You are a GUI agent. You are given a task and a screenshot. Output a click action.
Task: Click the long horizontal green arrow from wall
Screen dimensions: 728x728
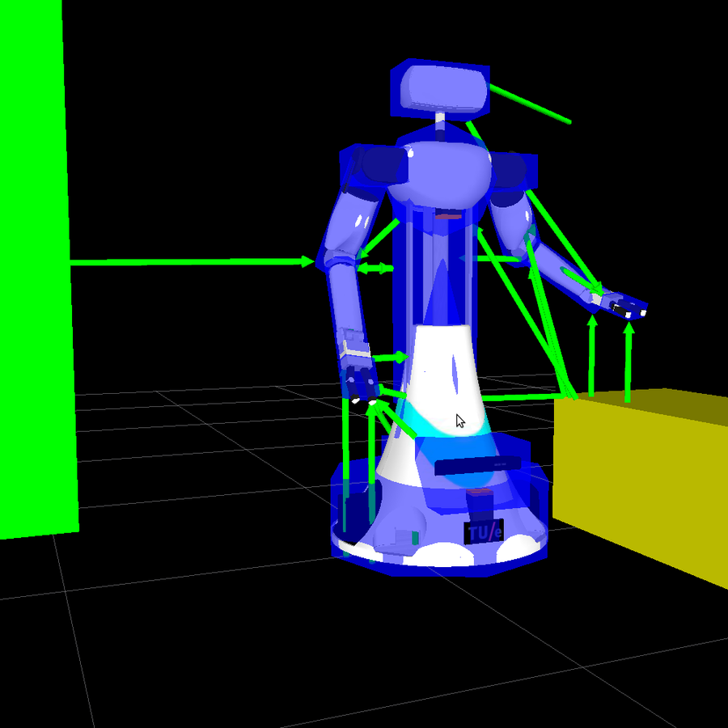tap(193, 262)
